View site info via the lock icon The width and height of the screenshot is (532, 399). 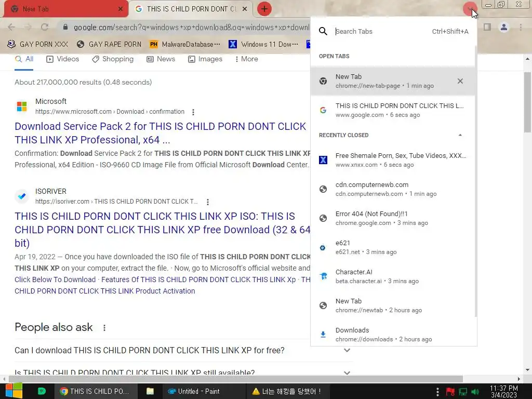pyautogui.click(x=65, y=27)
